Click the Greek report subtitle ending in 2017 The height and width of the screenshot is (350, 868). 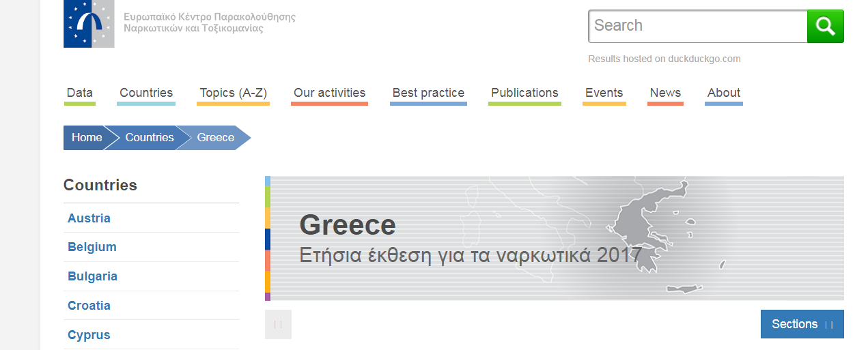(x=471, y=256)
